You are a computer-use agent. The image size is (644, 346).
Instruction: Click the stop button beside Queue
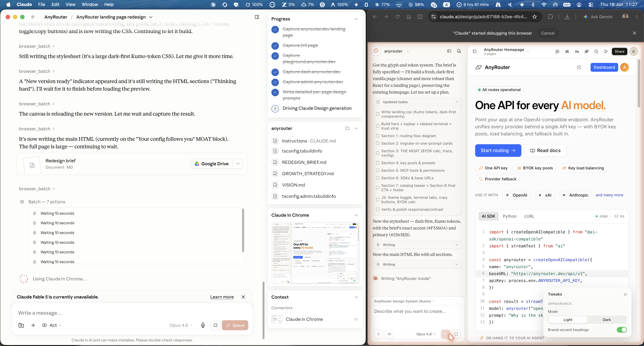216,325
